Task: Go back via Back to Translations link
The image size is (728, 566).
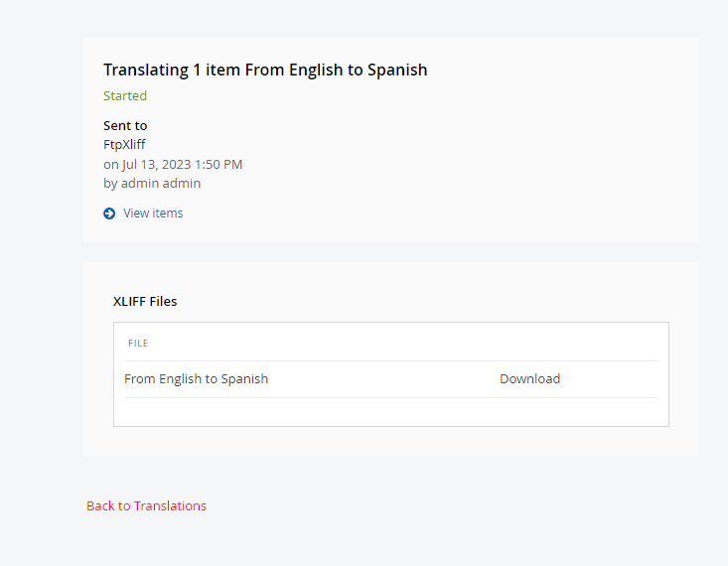Action: 146,505
